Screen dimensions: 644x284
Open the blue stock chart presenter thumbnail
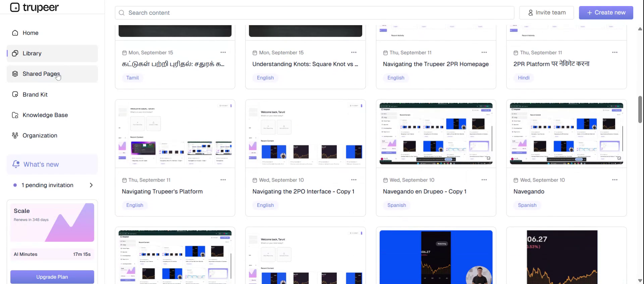point(436,257)
